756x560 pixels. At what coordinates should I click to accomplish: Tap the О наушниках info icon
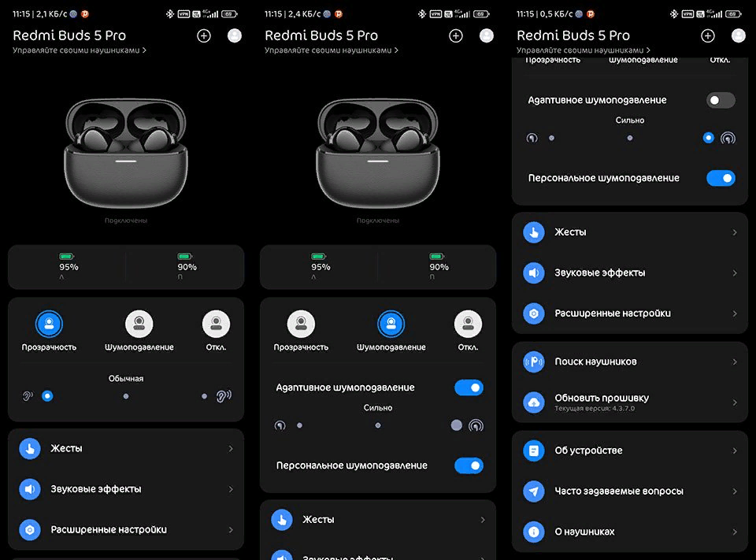point(534,532)
